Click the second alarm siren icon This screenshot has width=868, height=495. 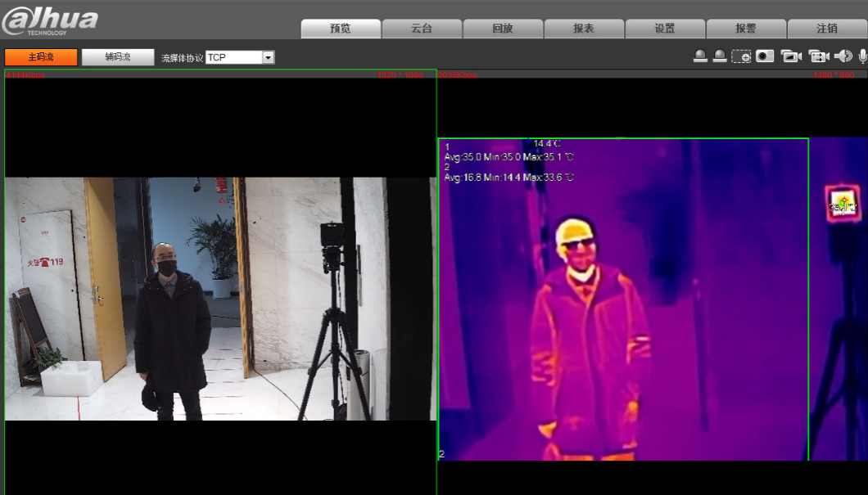(x=719, y=56)
